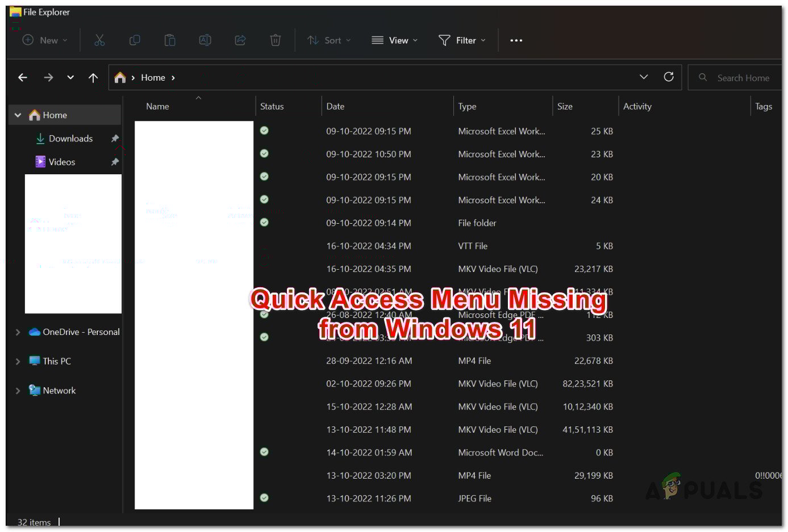Open the See more ellipsis menu

tap(516, 40)
